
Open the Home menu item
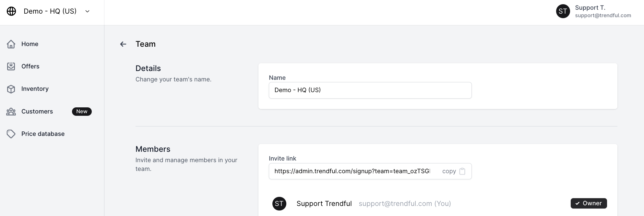click(30, 44)
